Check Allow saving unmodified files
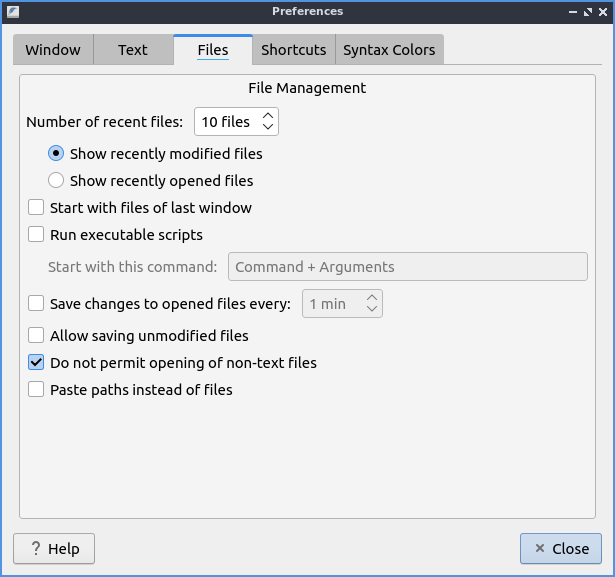 [37, 336]
